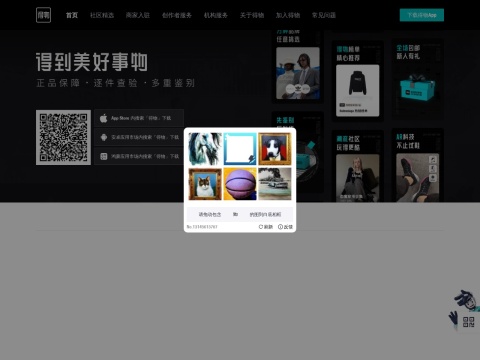Screen dimensions: 480x360
Task: Open the 首页 nav tab
Action: (x=72, y=15)
